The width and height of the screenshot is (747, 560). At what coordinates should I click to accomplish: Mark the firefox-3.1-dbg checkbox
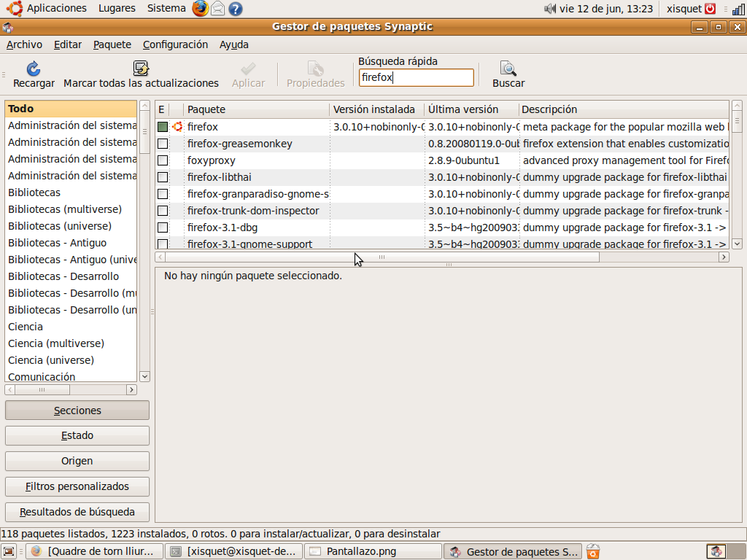click(163, 227)
